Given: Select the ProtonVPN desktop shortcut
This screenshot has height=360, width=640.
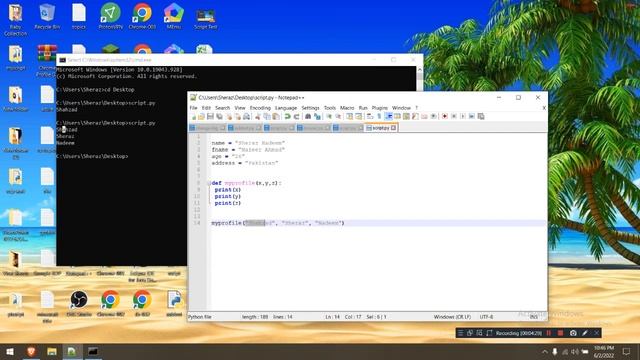Looking at the screenshot, I should [111, 16].
